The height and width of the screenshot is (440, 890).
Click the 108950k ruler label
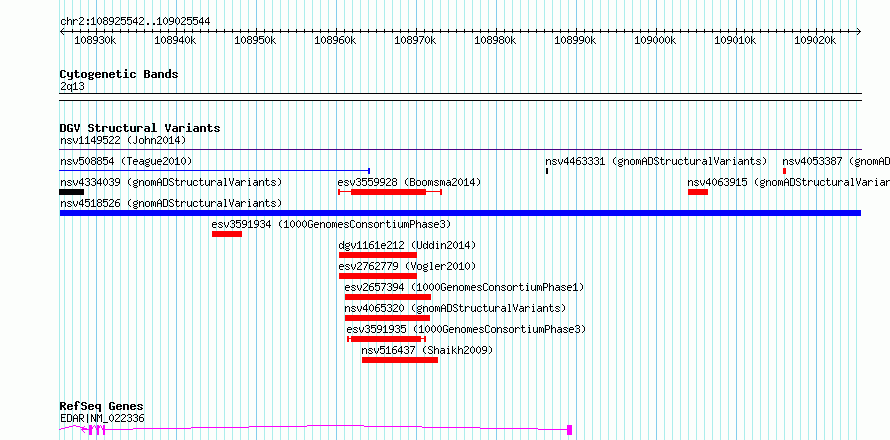tap(255, 40)
